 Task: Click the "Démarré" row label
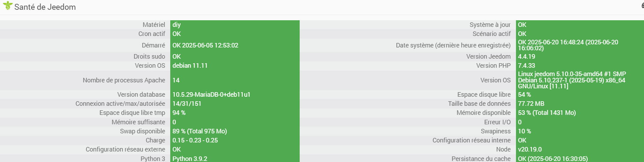click(x=153, y=45)
